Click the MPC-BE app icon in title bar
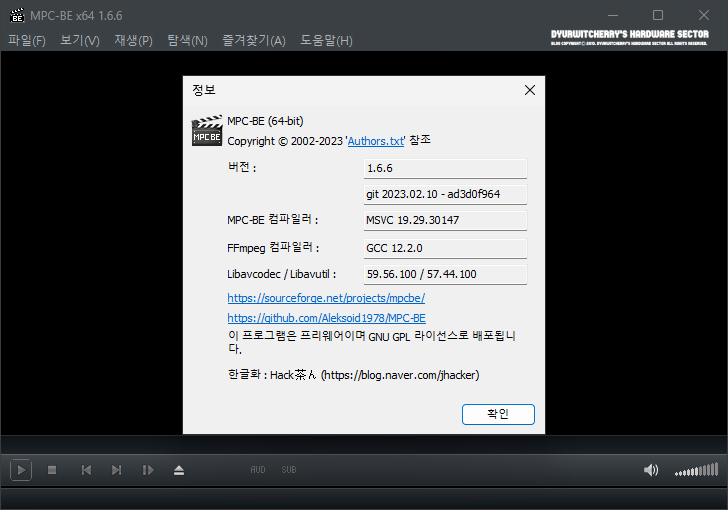This screenshot has height=510, width=728. (17, 15)
